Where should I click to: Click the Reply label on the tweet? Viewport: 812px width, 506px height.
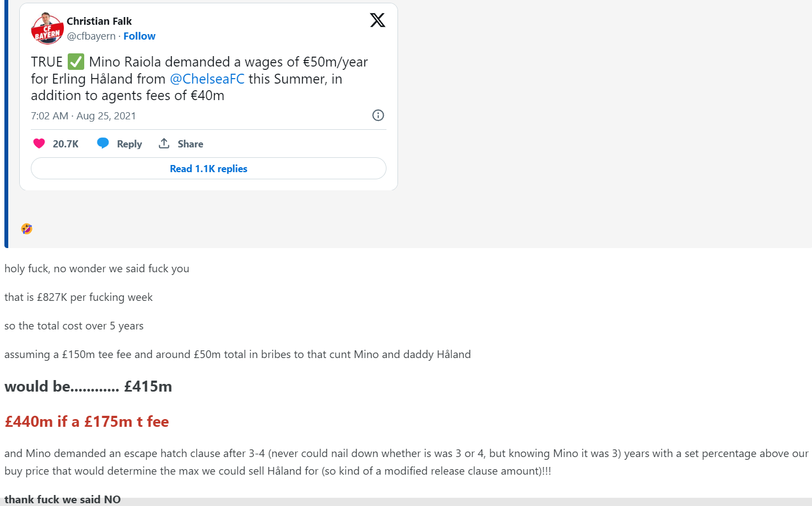[129, 144]
